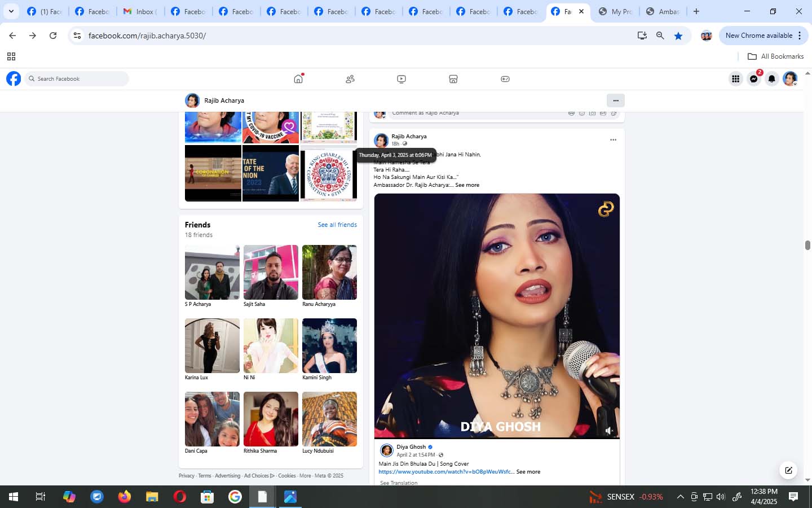The height and width of the screenshot is (508, 812).
Task: Click the Privacy footer link
Action: coord(187,476)
